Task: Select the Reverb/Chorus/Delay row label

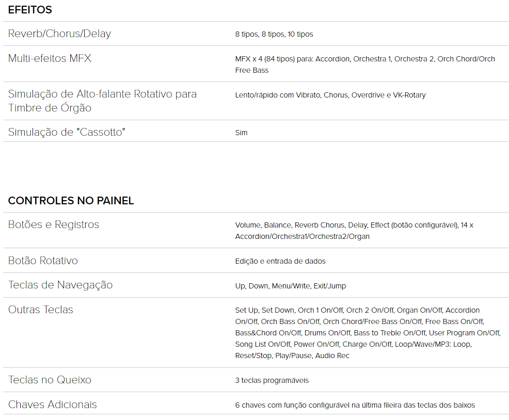Action: click(x=59, y=34)
